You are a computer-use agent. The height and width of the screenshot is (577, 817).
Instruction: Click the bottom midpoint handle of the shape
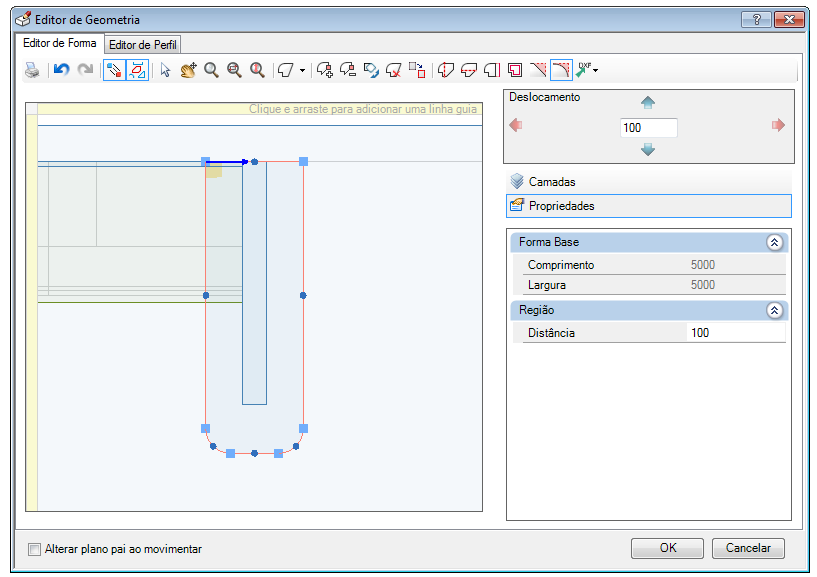pyautogui.click(x=254, y=453)
